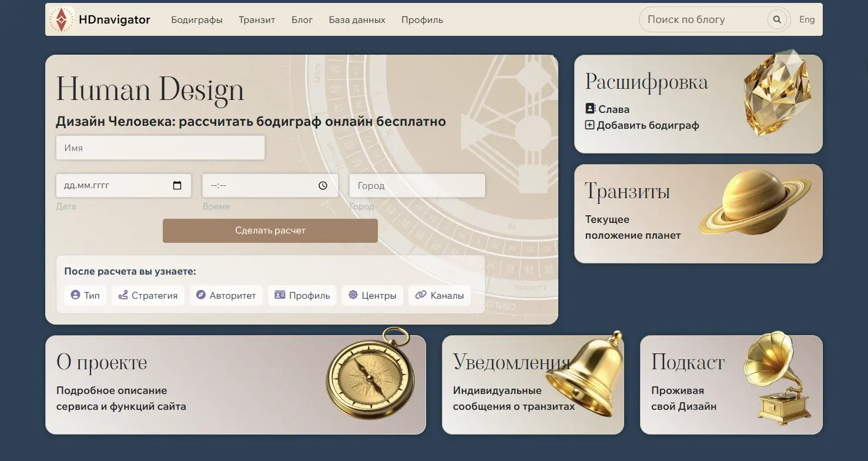The image size is (868, 461).
Task: Go to the Блог section
Action: (x=302, y=19)
